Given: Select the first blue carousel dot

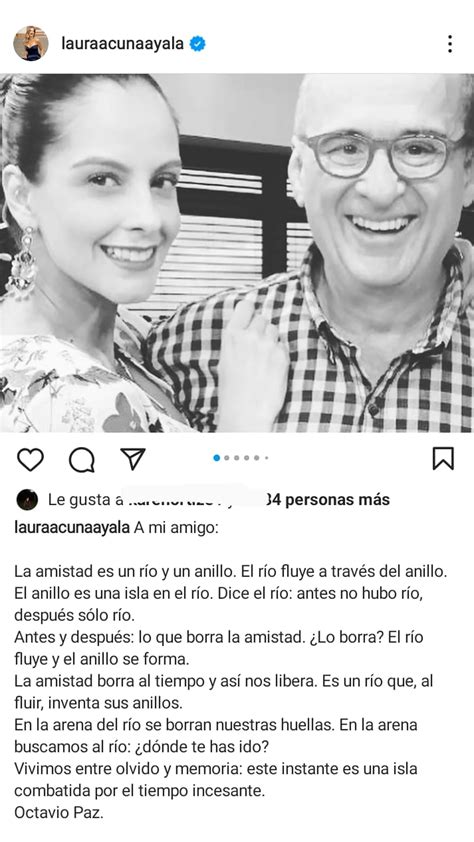Looking at the screenshot, I should [217, 458].
